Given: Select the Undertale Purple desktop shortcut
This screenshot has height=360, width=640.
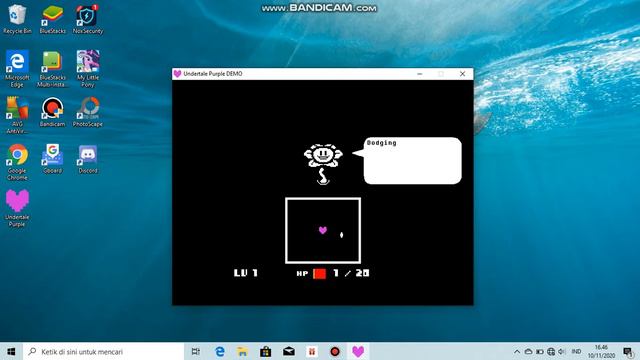Looking at the screenshot, I should (17, 208).
